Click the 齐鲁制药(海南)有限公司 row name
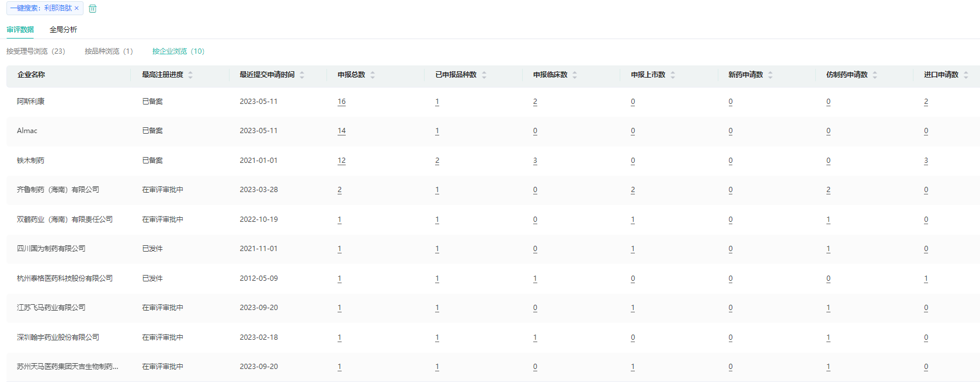Screen dimensions: 980x383 58,190
